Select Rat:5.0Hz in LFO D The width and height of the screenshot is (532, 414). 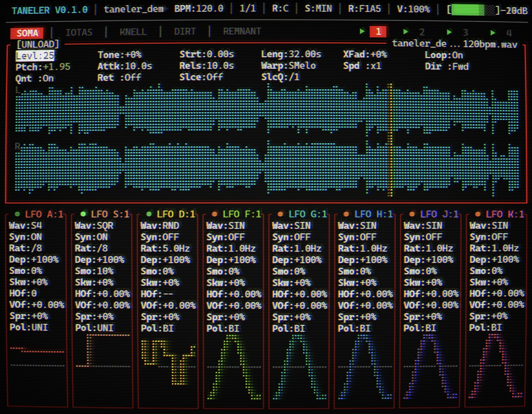pos(165,248)
